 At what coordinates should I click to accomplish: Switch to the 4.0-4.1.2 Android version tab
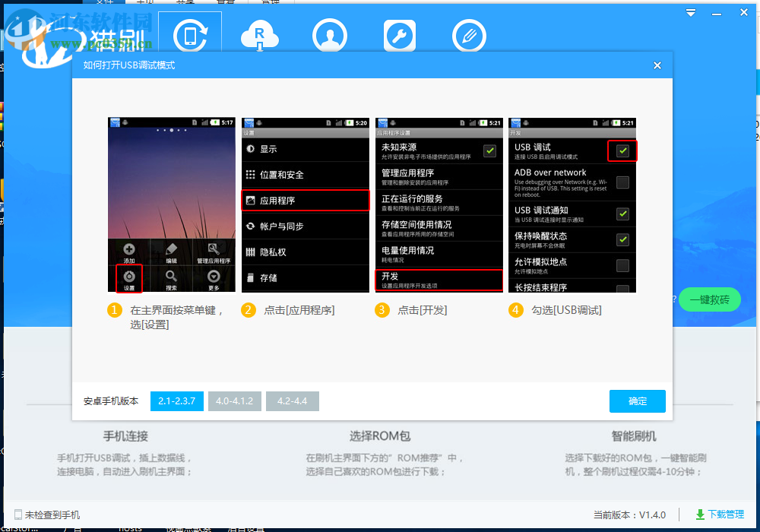click(x=234, y=401)
